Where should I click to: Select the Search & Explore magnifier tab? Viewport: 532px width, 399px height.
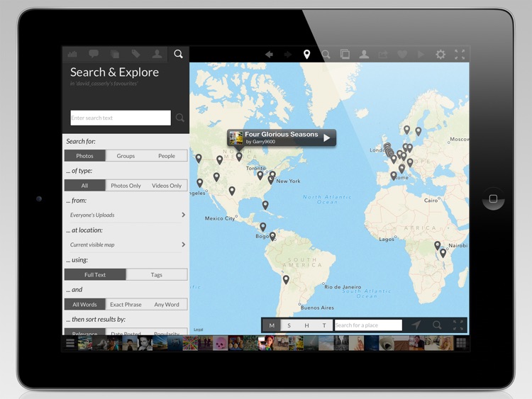click(x=178, y=54)
